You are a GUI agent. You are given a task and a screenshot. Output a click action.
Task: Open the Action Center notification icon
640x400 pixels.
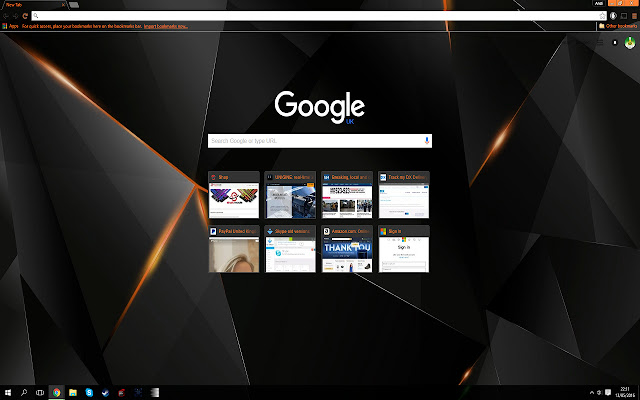(x=608, y=393)
